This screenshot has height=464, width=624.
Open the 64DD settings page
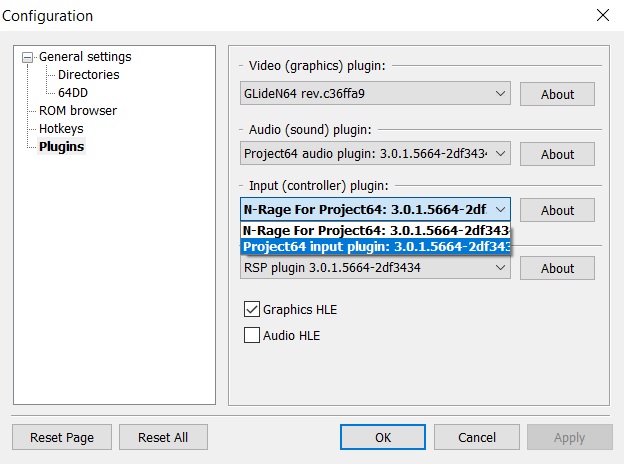coord(73,93)
